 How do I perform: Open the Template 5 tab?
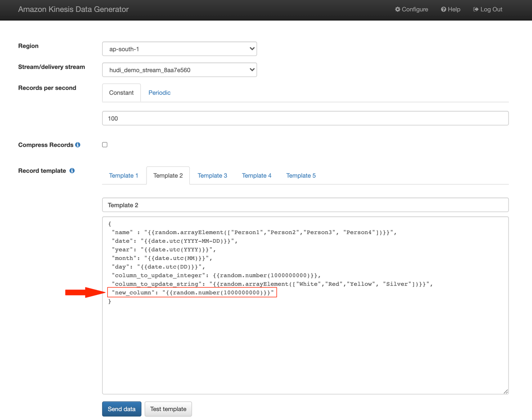coord(301,175)
